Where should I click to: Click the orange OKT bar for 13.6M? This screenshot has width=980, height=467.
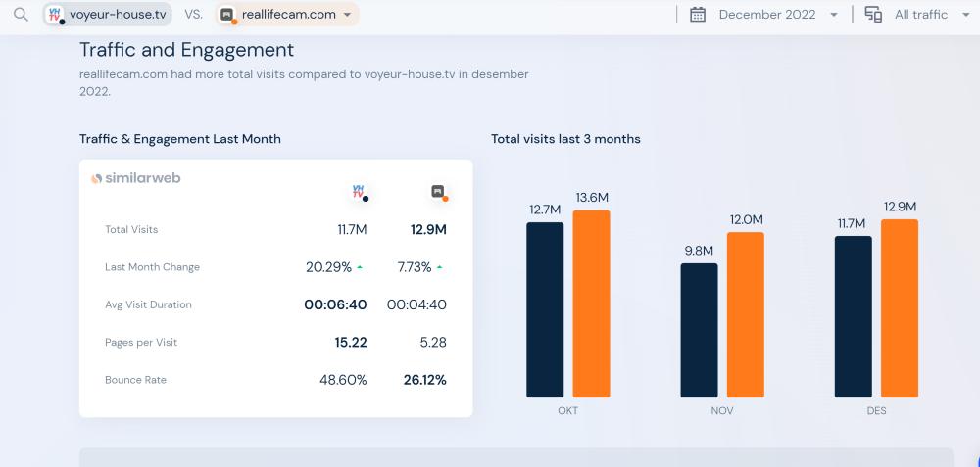click(x=591, y=304)
